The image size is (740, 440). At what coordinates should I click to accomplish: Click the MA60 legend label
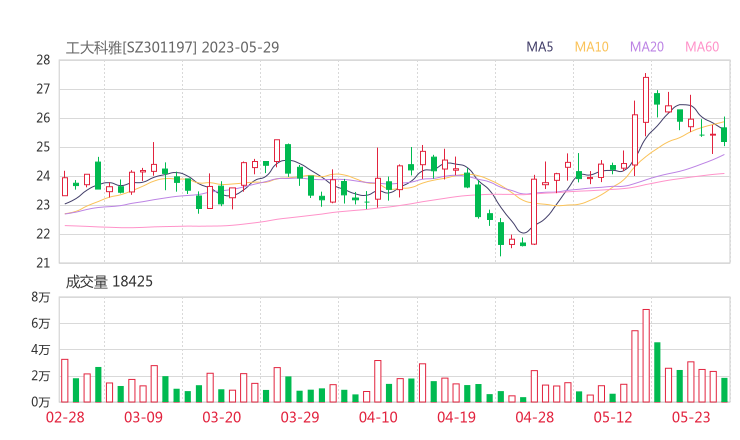pyautogui.click(x=702, y=47)
